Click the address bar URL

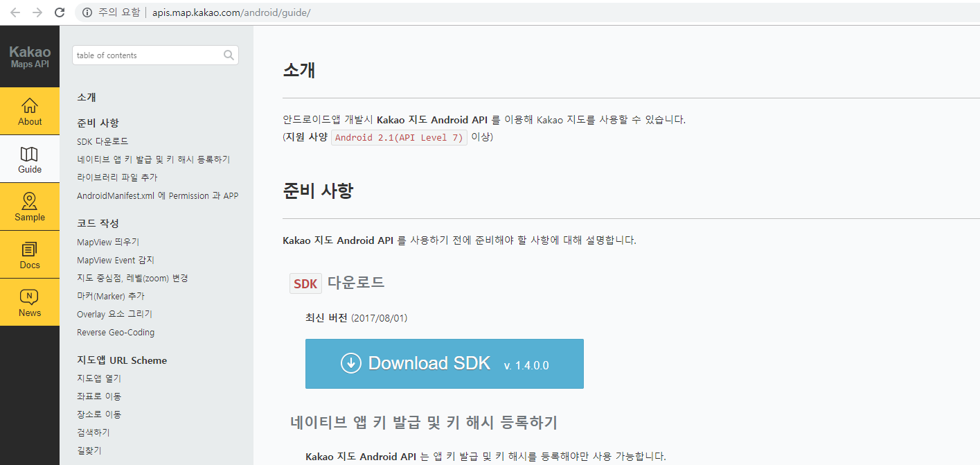231,12
